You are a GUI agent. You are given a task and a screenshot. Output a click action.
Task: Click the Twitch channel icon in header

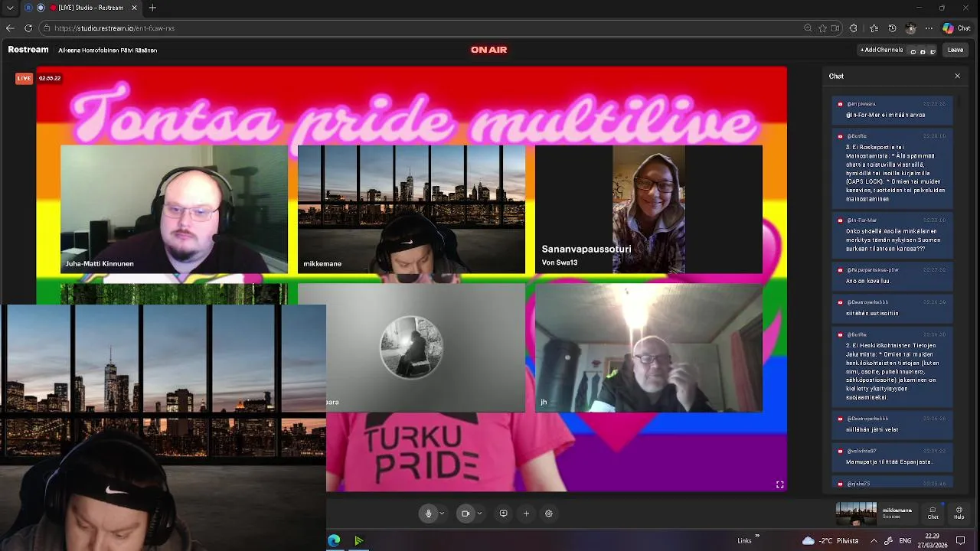coord(932,51)
